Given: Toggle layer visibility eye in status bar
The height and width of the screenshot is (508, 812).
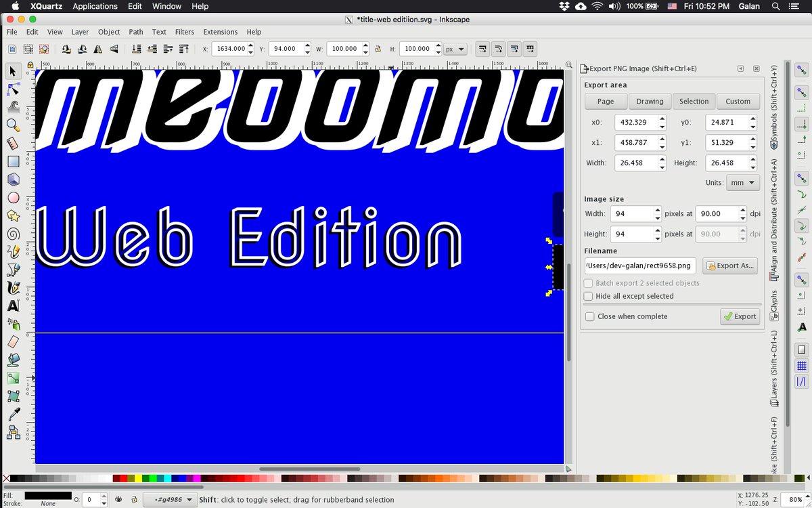Looking at the screenshot, I should [x=118, y=499].
